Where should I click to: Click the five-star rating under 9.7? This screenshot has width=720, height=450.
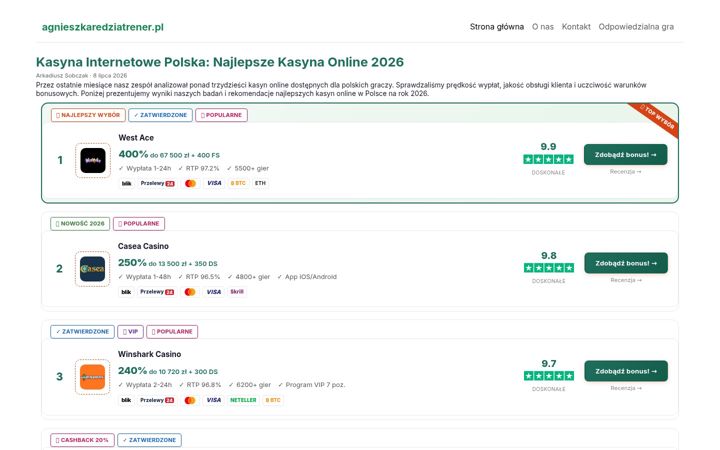[549, 376]
